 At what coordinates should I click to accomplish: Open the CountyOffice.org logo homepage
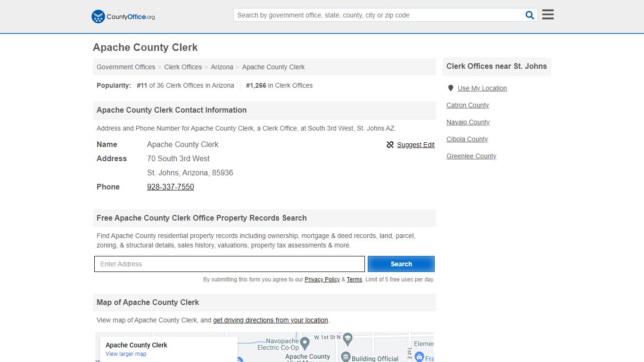click(123, 16)
